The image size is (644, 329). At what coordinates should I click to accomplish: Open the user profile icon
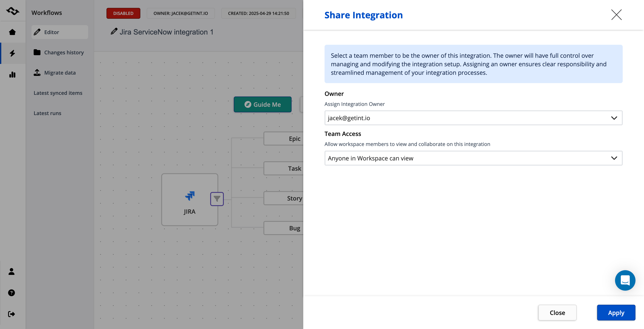point(11,271)
